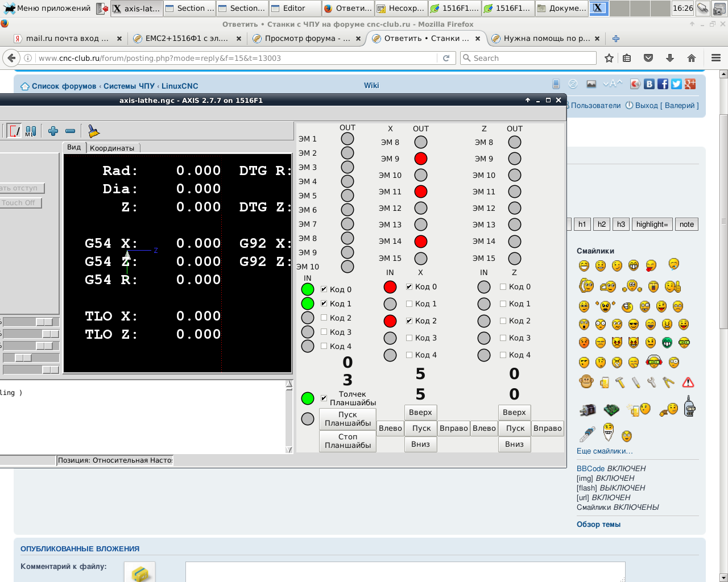Zoom in with the blue plus icon
This screenshot has height=582, width=728.
pos(53,131)
